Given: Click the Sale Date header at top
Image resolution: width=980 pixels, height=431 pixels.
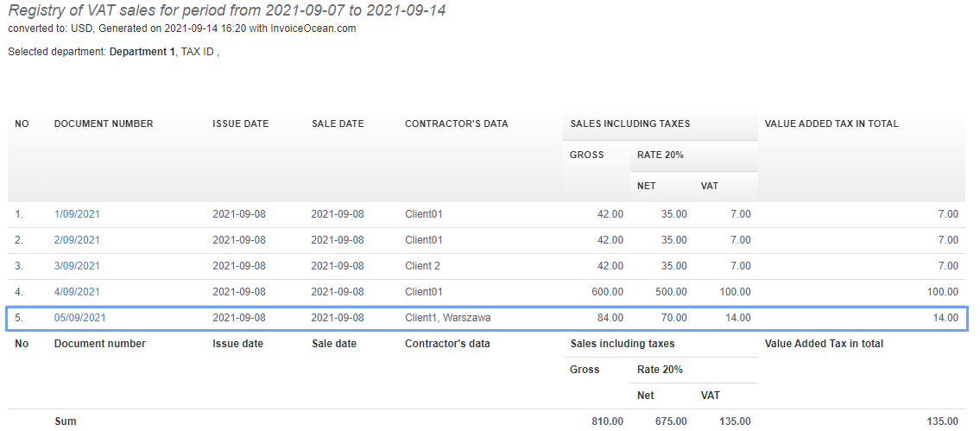Looking at the screenshot, I should [x=338, y=124].
